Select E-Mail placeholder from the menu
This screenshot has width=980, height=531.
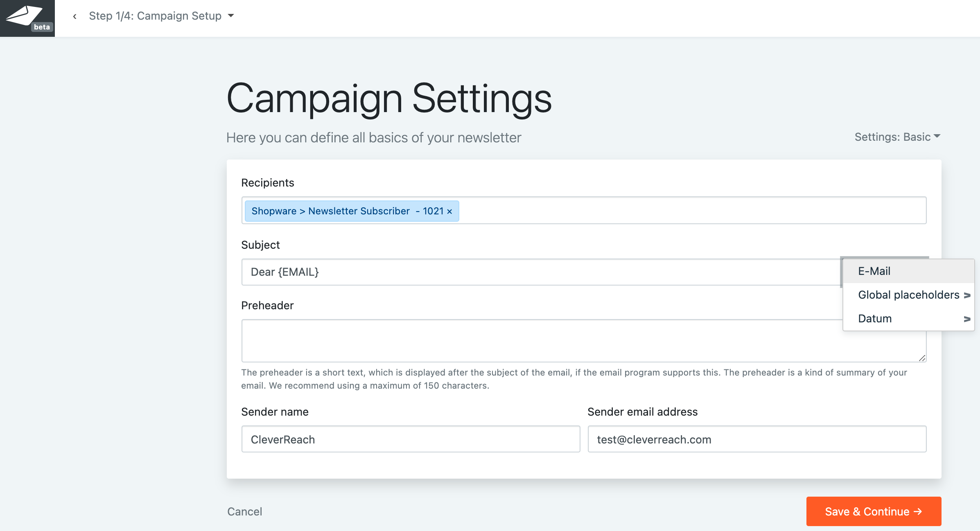909,271
